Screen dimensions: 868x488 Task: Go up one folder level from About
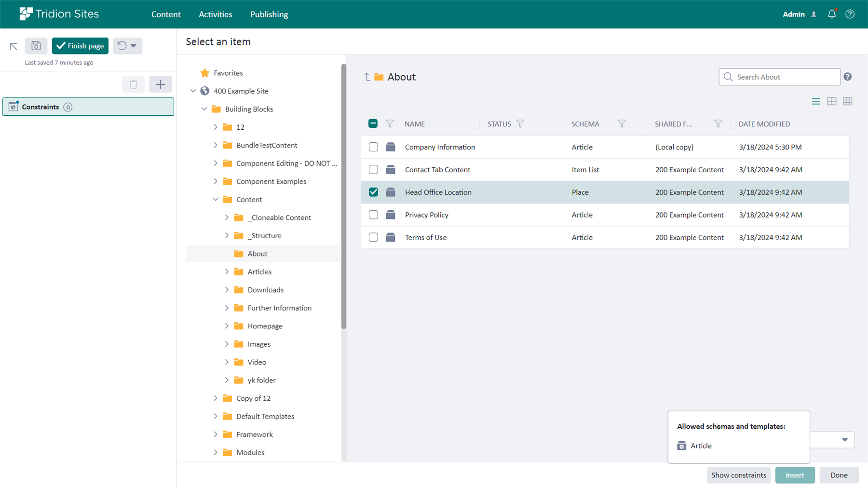[367, 77]
